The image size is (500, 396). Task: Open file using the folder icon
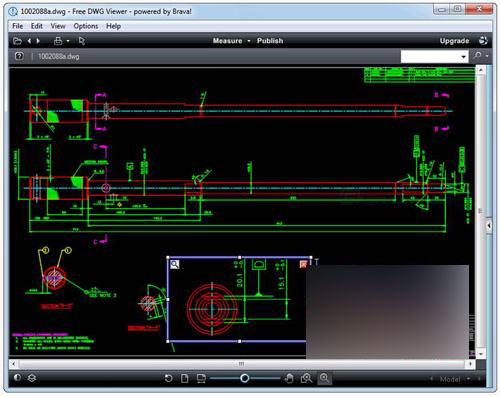pos(17,41)
